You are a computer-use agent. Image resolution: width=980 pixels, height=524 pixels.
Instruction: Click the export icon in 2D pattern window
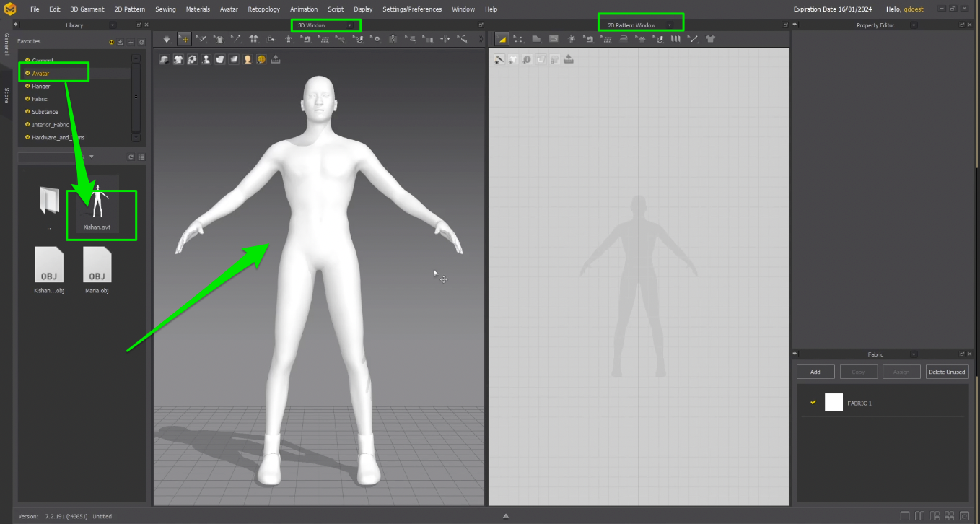(568, 59)
